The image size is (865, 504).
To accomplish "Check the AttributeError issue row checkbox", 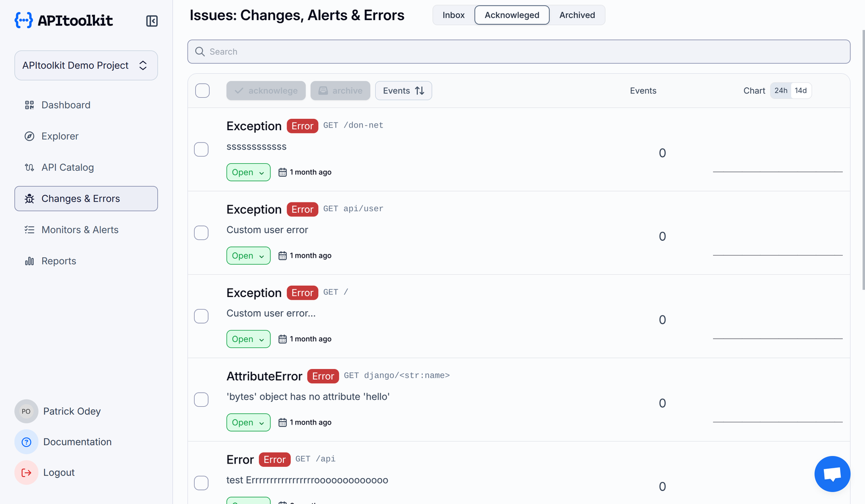I will pos(201,400).
